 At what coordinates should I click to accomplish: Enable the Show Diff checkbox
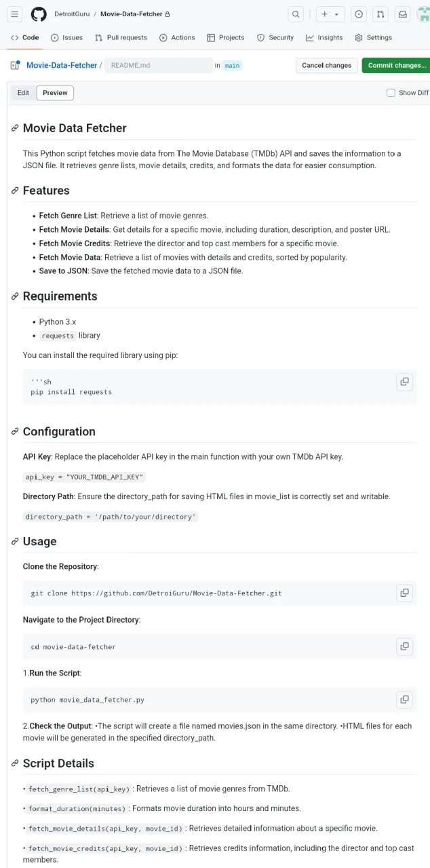pyautogui.click(x=391, y=93)
